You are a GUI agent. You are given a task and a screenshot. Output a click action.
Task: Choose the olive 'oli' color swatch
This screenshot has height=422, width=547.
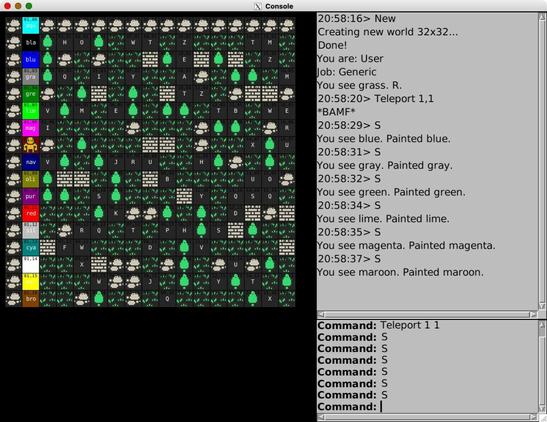(x=31, y=179)
